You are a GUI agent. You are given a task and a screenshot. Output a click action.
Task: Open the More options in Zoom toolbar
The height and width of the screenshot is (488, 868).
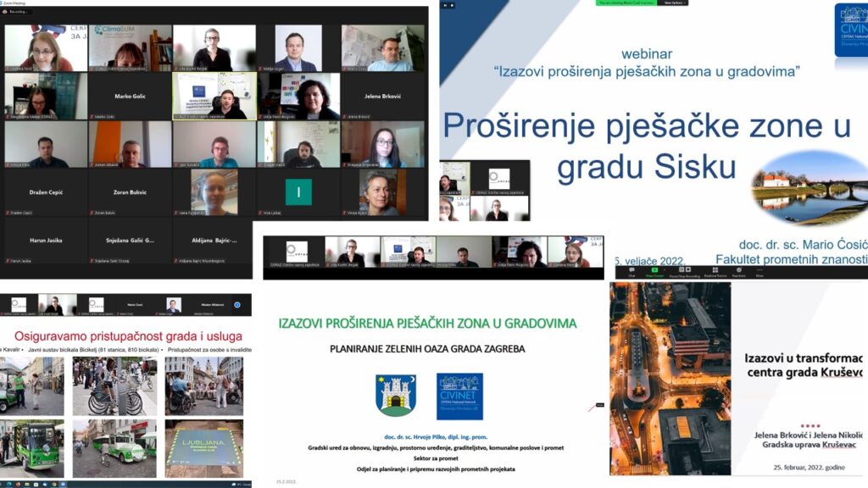tap(759, 272)
